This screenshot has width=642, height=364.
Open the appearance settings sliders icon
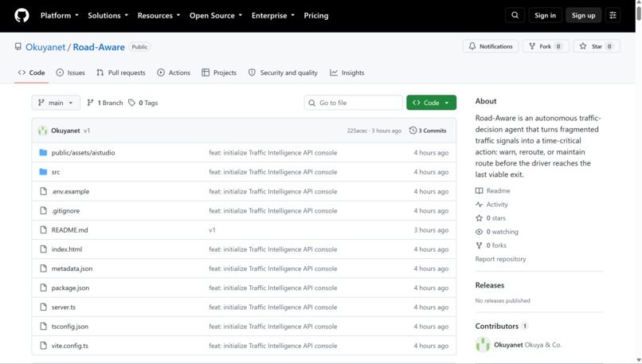pos(613,15)
